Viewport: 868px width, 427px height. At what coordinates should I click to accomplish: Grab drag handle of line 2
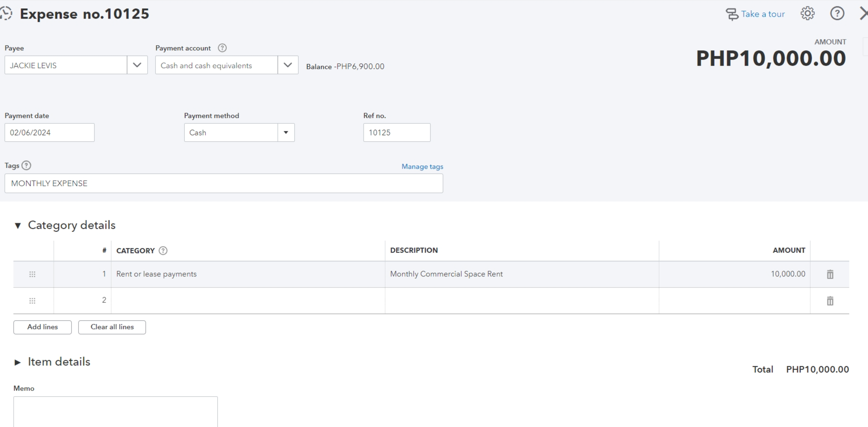32,301
